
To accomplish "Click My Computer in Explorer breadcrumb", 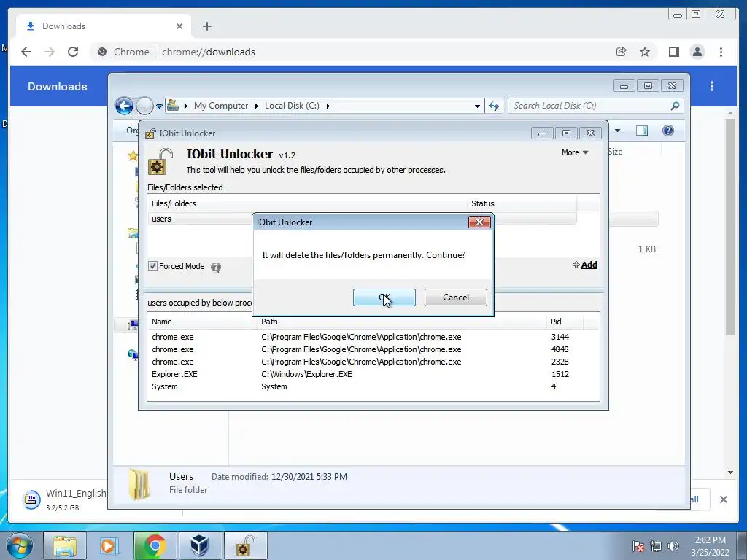I will (x=221, y=106).
